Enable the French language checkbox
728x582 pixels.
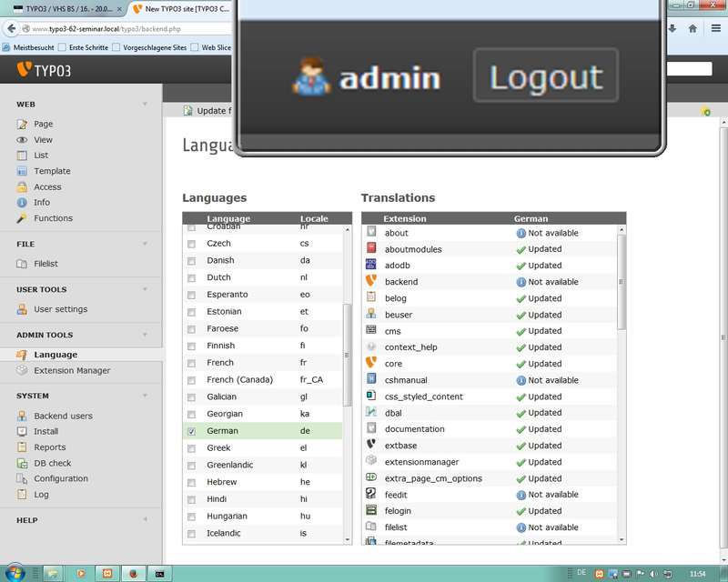191,364
